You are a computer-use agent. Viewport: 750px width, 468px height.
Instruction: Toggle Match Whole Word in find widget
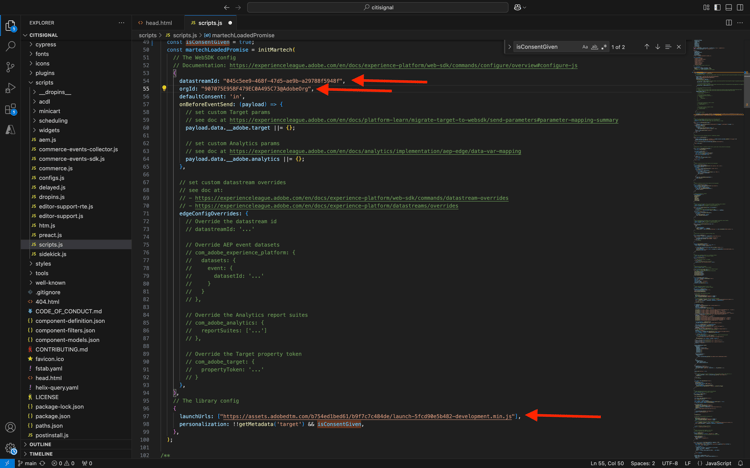coord(594,47)
